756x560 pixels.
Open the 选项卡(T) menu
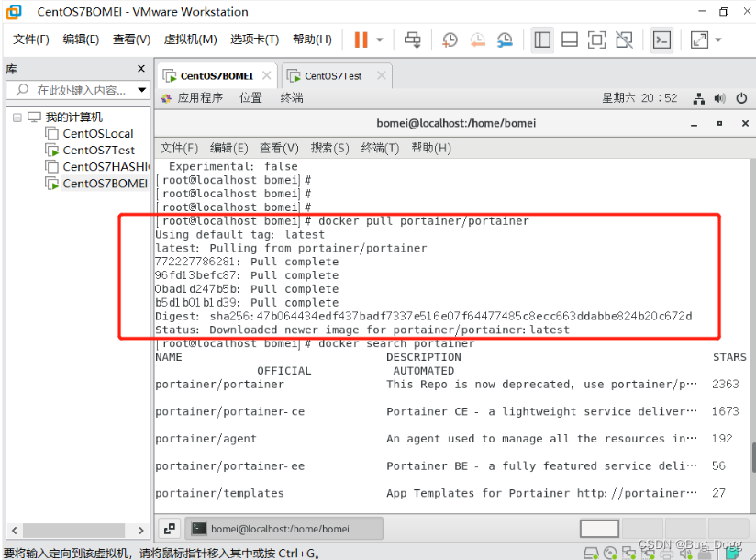click(254, 39)
